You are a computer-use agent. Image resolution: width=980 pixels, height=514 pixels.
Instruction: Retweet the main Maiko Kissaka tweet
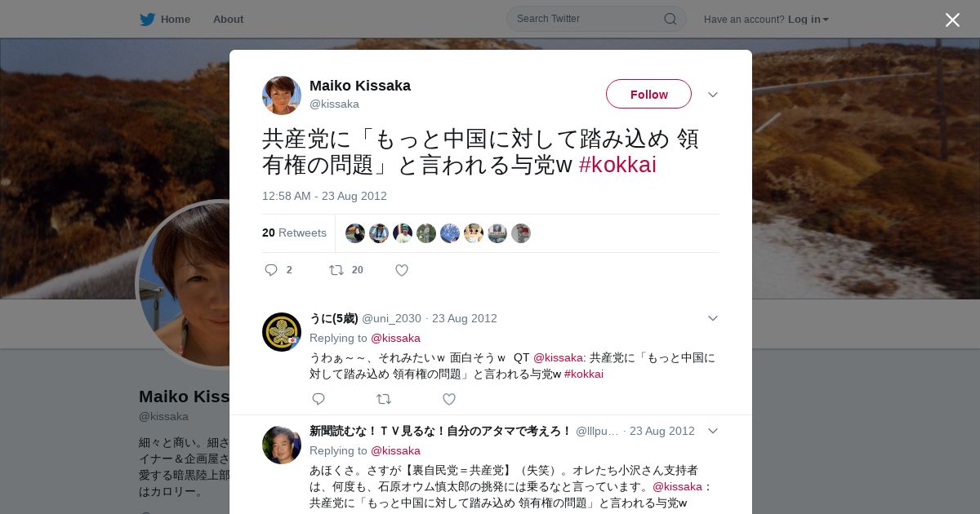click(336, 270)
